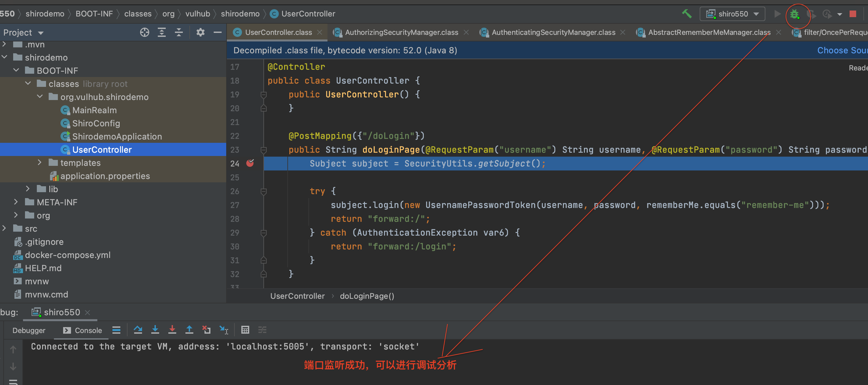Image resolution: width=868 pixels, height=385 pixels.
Task: Switch to AuthorizingSecurityManager.class tab
Action: 401,32
